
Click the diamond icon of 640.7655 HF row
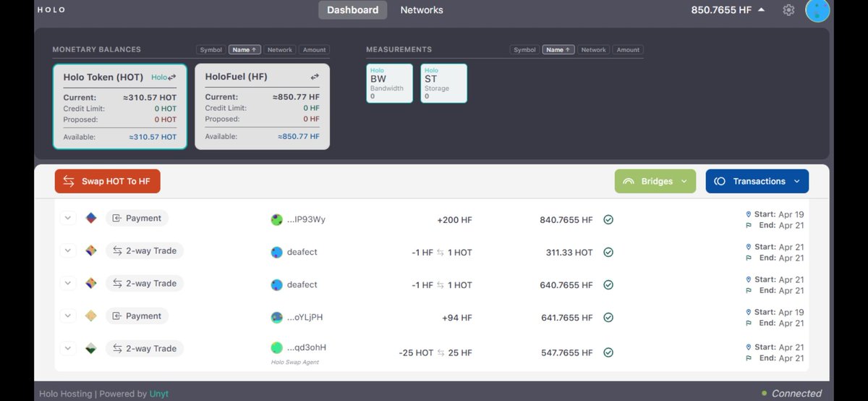click(91, 283)
